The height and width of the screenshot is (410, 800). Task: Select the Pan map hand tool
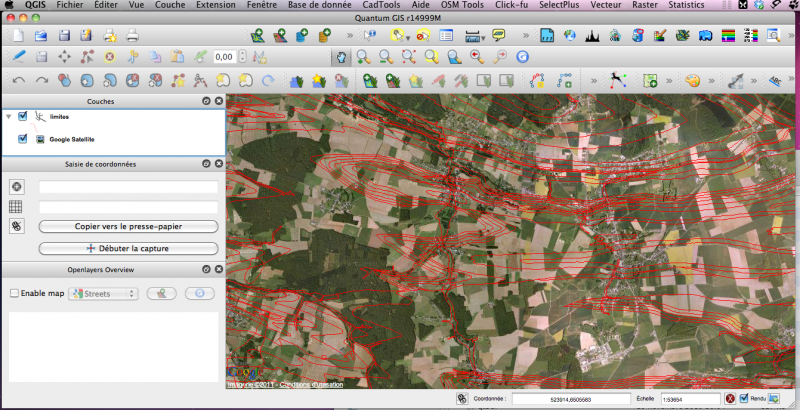[343, 57]
